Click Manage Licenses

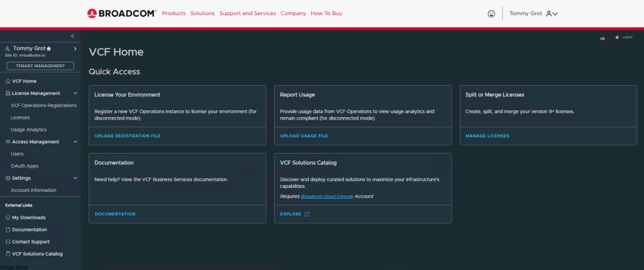click(487, 136)
